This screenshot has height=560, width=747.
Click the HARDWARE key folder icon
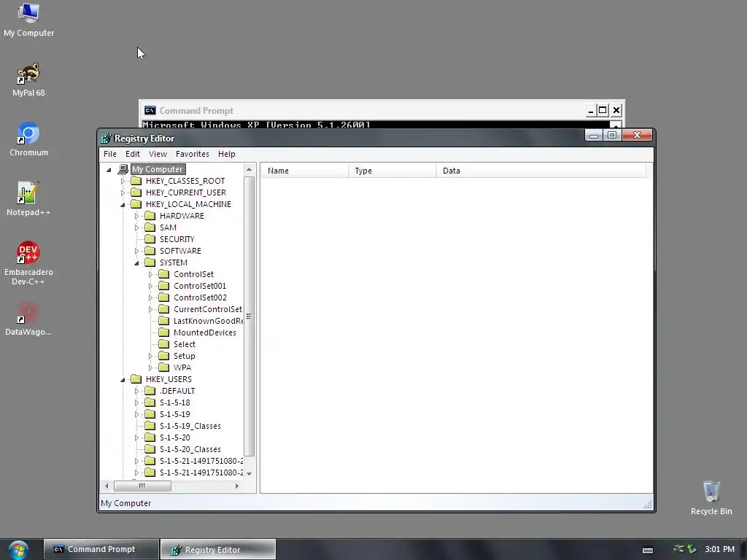pyautogui.click(x=150, y=216)
